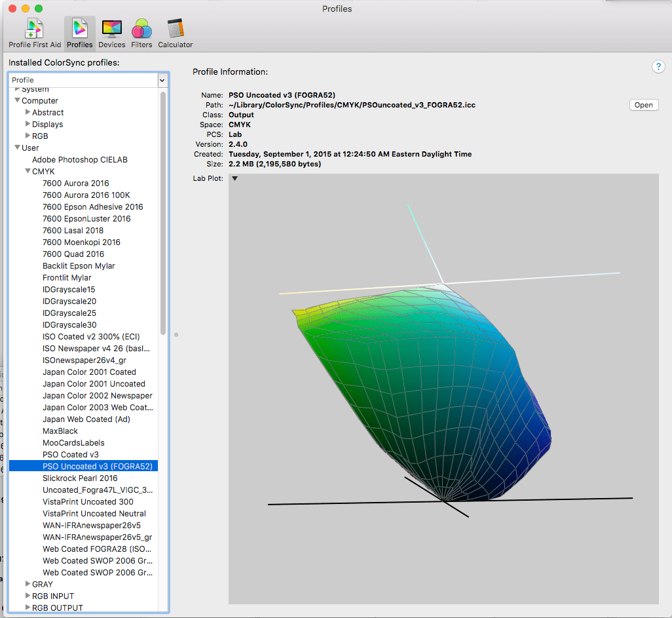This screenshot has height=618, width=672.
Task: Click the help question mark icon
Action: (658, 66)
